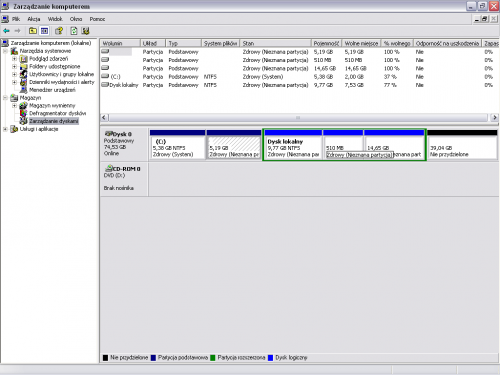Expand the Foldery udostępnione node
The image size is (500, 375).
pyautogui.click(x=14, y=66)
